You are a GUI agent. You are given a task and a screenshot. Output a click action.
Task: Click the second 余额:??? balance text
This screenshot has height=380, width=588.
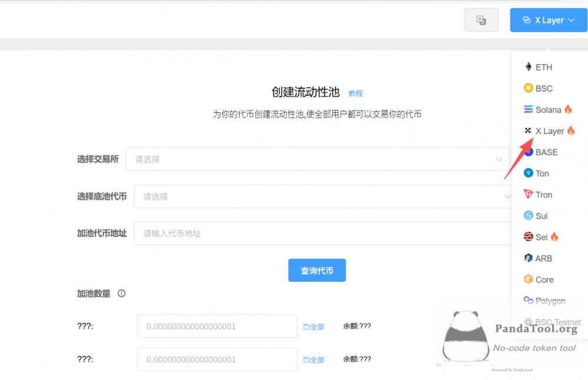357,359
